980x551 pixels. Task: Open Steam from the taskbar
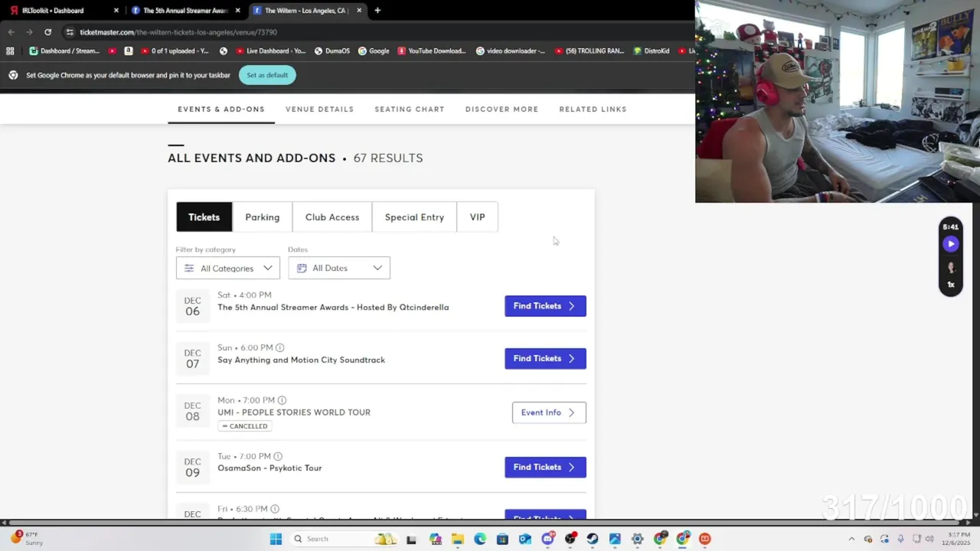coord(593,539)
